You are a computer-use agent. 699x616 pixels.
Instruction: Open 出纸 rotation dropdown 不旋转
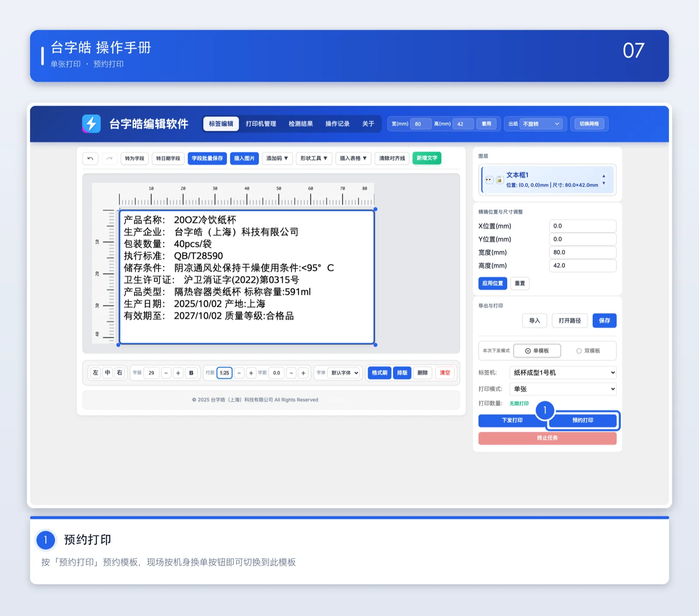pos(541,124)
